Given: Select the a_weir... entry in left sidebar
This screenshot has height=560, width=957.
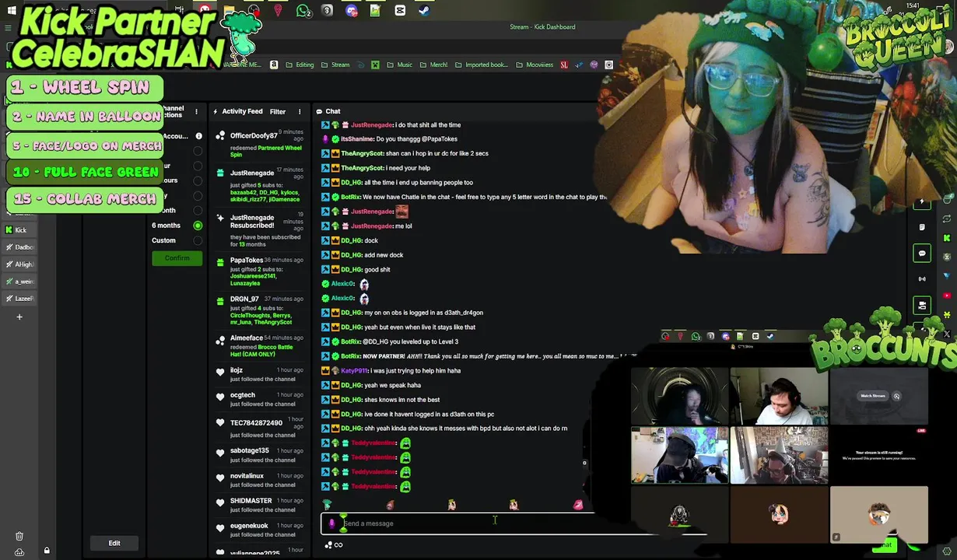Looking at the screenshot, I should pyautogui.click(x=19, y=281).
